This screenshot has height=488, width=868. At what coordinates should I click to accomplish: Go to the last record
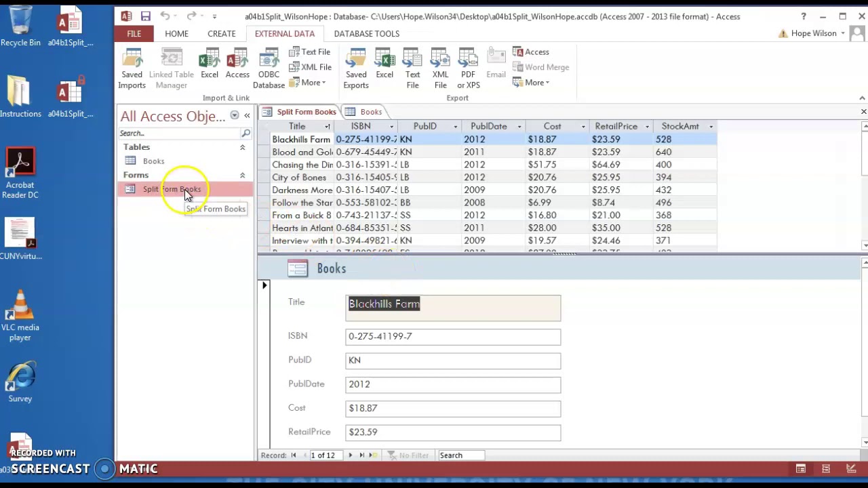361,455
